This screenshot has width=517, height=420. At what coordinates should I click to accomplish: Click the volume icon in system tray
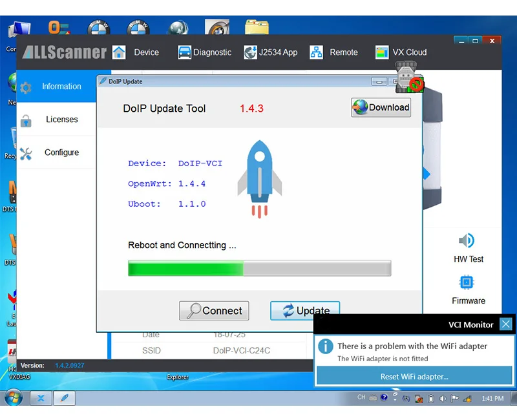click(x=443, y=399)
